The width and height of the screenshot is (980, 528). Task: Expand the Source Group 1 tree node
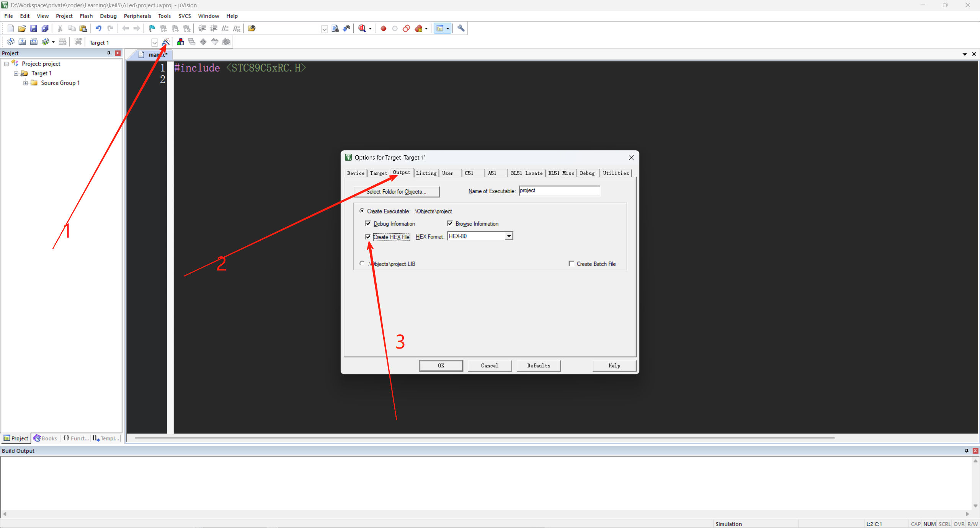click(26, 83)
